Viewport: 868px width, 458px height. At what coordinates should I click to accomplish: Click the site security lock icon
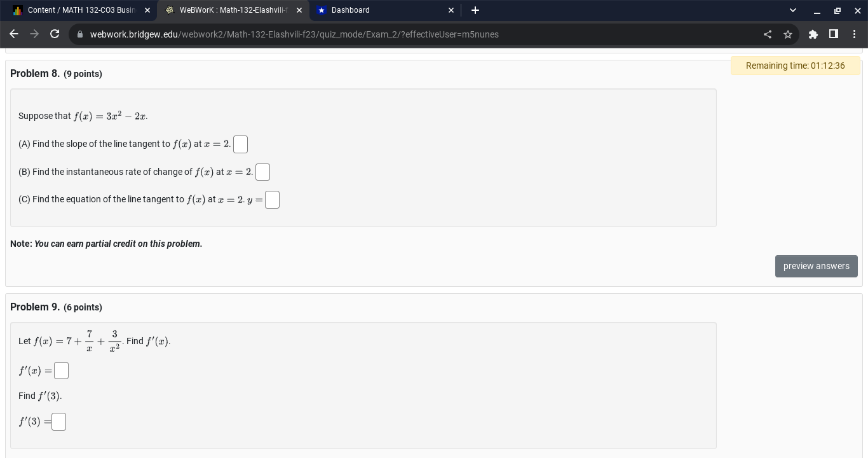[80, 34]
